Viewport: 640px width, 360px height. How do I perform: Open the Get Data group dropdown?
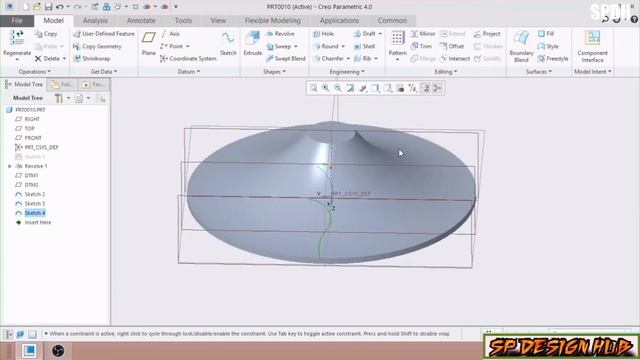(104, 72)
